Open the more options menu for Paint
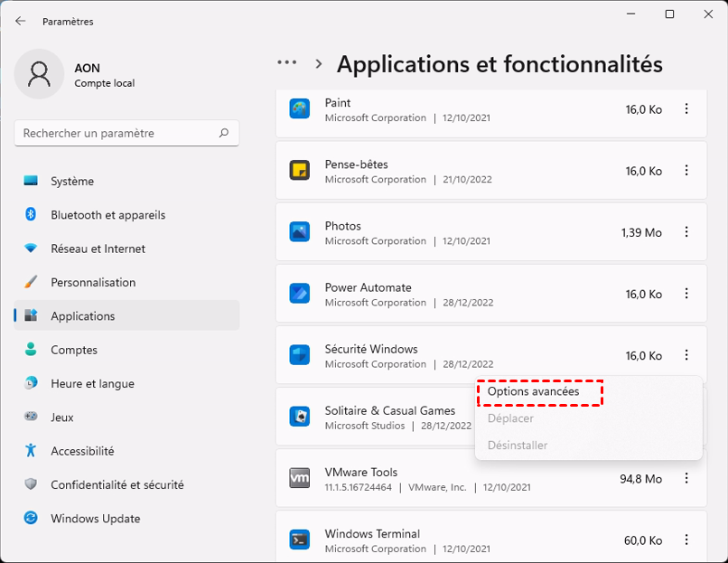Screen dimensions: 728x563 686,109
